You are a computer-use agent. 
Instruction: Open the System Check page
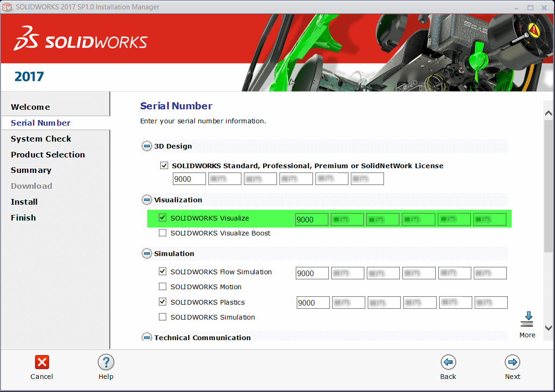point(41,139)
